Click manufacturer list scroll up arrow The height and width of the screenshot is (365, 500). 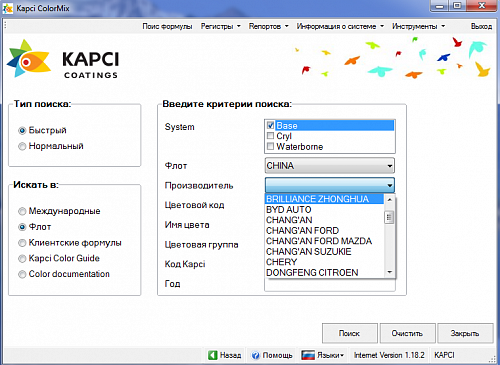pyautogui.click(x=389, y=199)
